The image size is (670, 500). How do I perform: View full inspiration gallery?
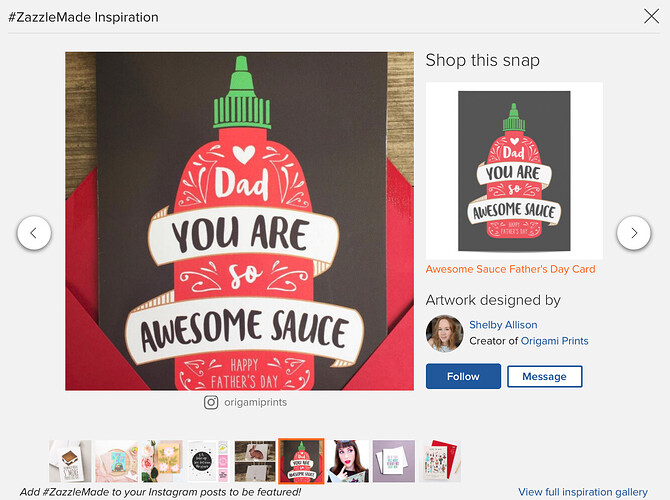583,492
